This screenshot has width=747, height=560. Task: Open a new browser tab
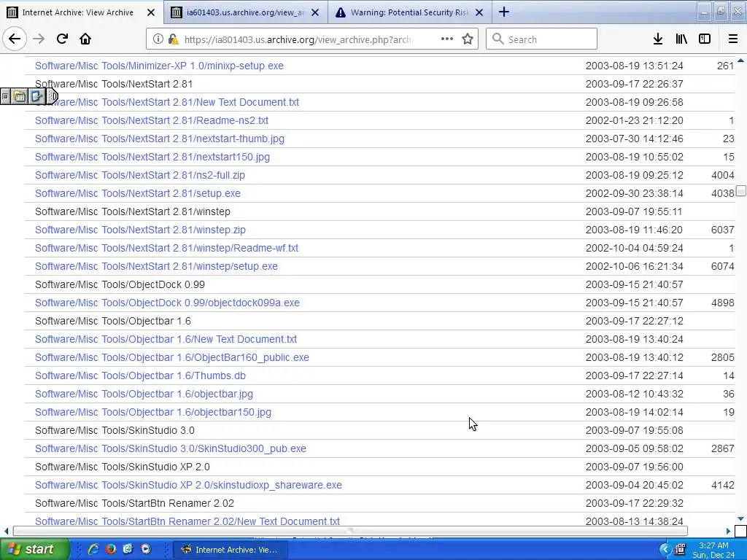tap(503, 12)
